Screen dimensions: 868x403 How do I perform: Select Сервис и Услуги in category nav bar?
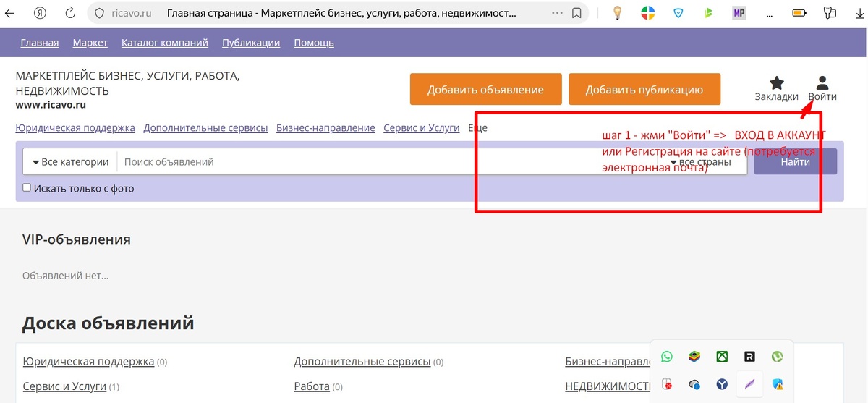[x=422, y=128]
